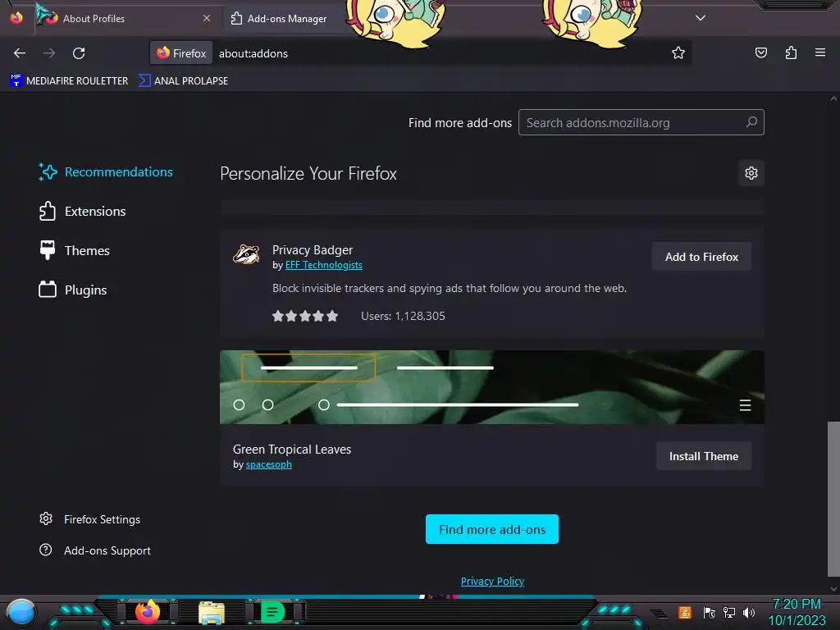
Task: Open the spacesoph author link
Action: pyautogui.click(x=268, y=464)
